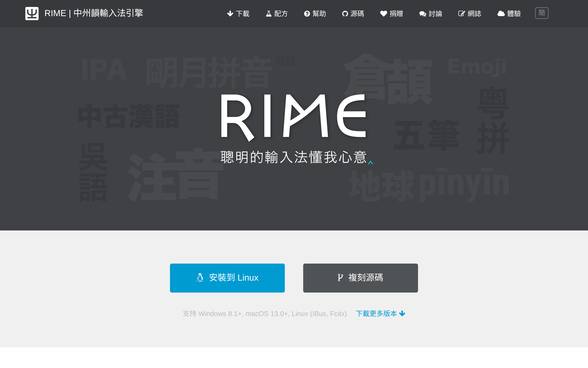Open the 下載更多版本 link
Screen dimensions: 588x368
point(381,313)
